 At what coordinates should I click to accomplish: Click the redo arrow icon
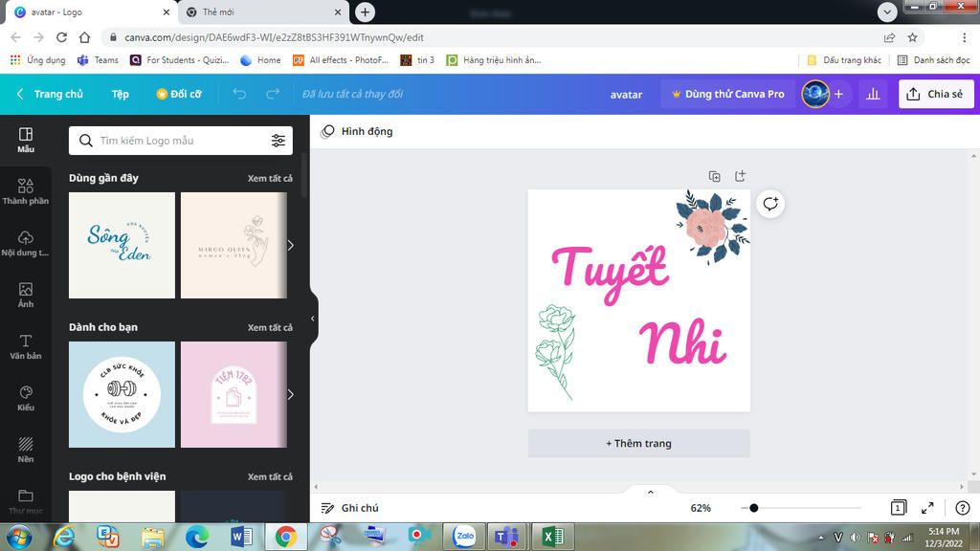pyautogui.click(x=273, y=94)
